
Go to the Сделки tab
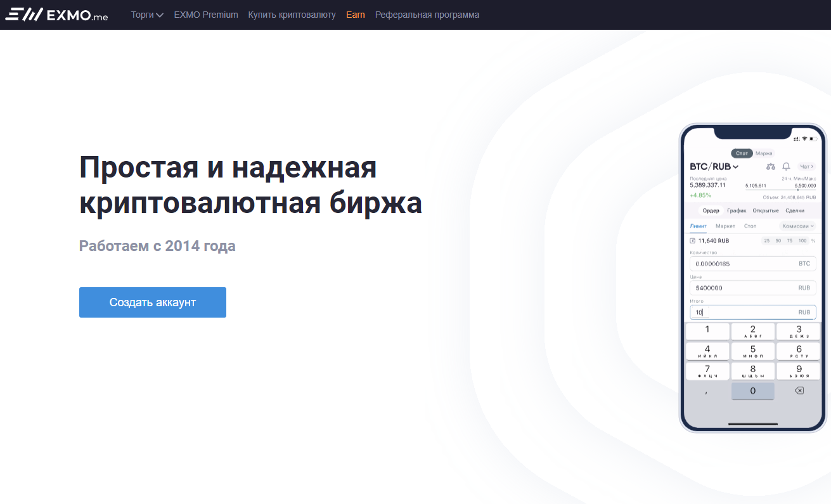(795, 210)
